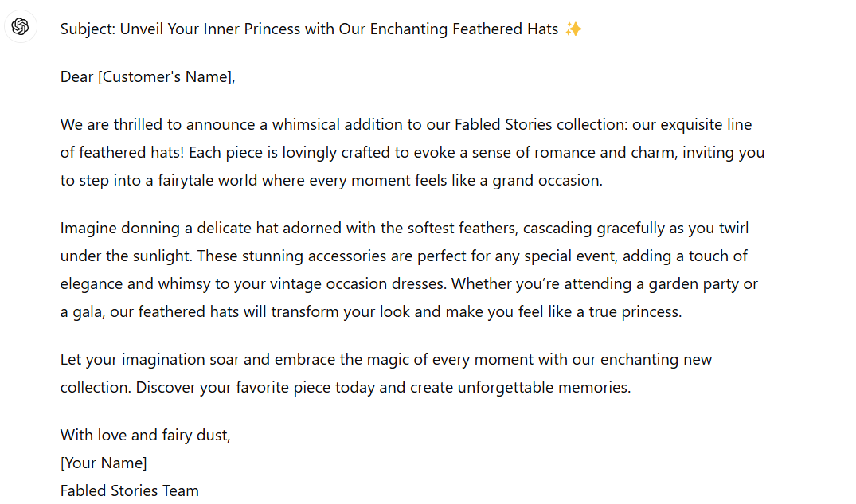Screen dimensions: 856x504
Task: Click the Subject line text
Action: (x=321, y=29)
